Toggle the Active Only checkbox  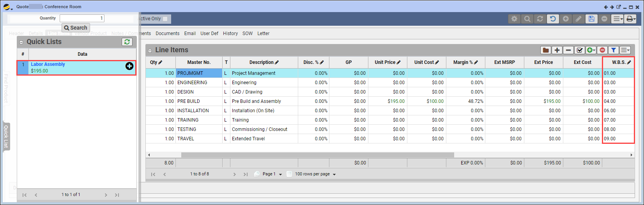[165, 19]
